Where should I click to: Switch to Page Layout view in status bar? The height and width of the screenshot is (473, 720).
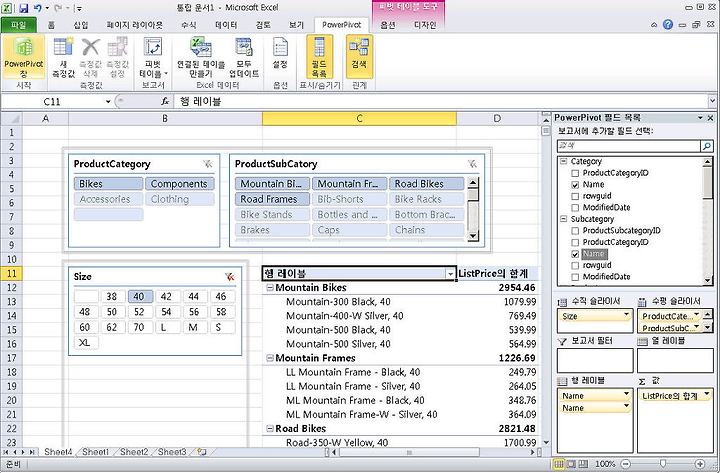pos(571,464)
